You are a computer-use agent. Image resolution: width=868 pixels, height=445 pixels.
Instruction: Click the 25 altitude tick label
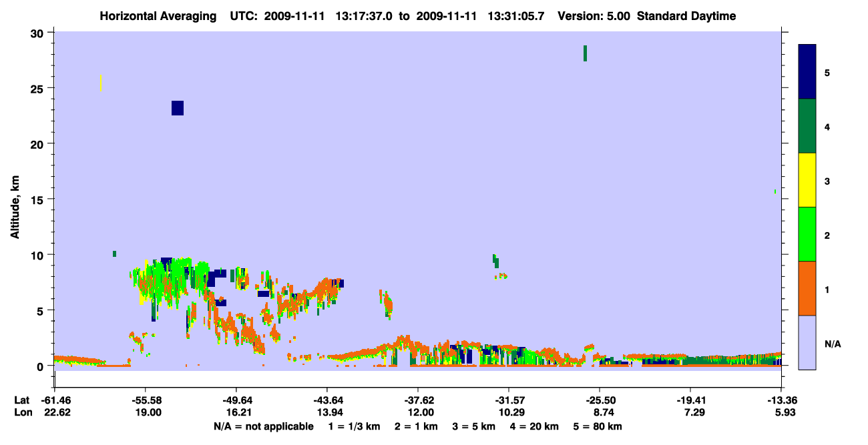(x=39, y=88)
